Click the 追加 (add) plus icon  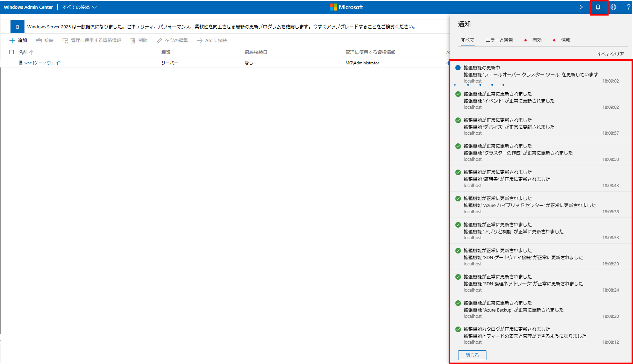pos(12,40)
